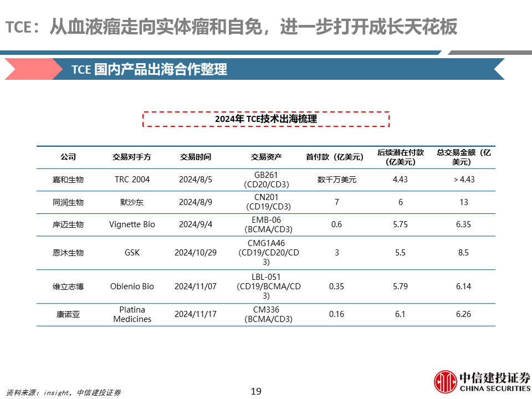Click the 首付款（亿美元）column header
This screenshot has width=532, height=399.
tap(335, 157)
